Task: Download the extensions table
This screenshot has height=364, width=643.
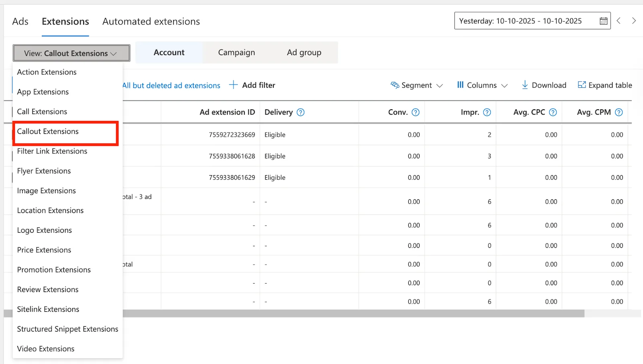Action: tap(544, 85)
